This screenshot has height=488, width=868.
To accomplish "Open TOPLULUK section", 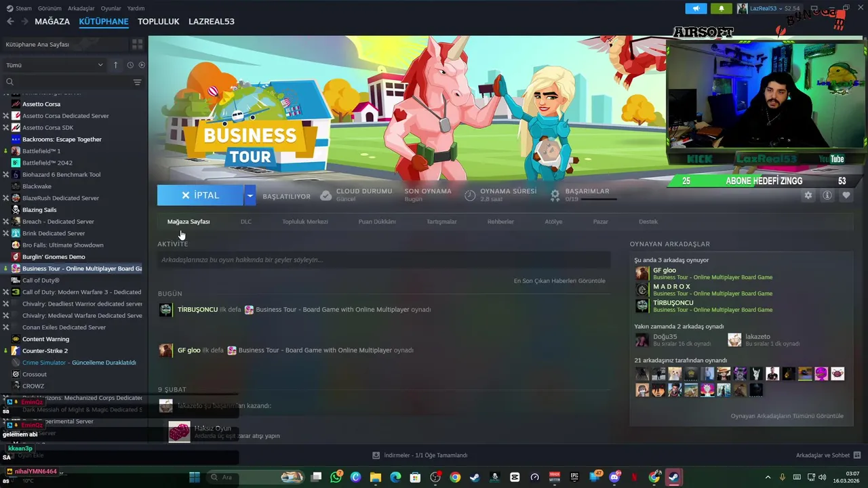I will (x=159, y=21).
